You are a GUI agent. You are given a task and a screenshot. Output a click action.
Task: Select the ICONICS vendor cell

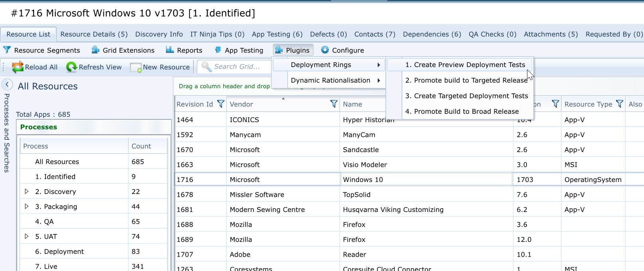point(283,120)
